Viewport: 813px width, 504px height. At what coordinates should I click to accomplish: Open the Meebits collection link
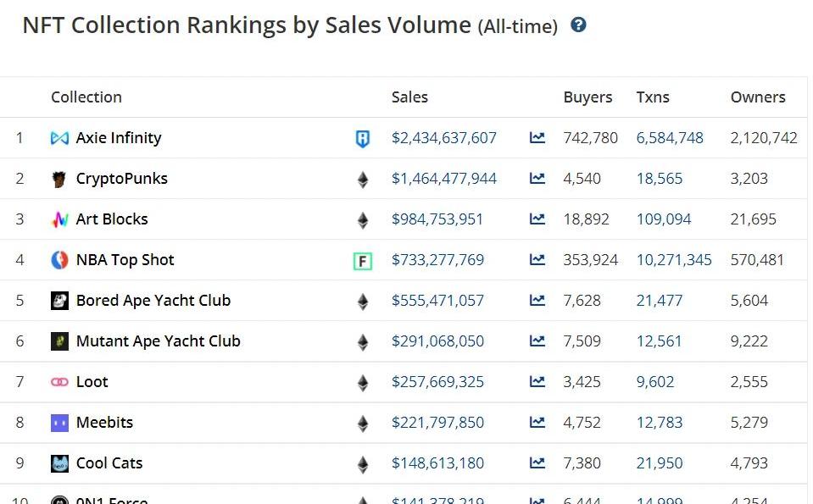[104, 422]
